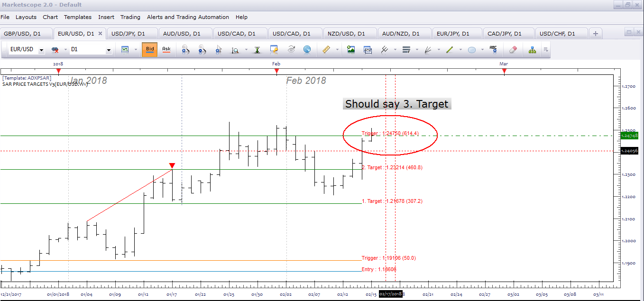Select the Andrews pitchfork drawing tool
Image resolution: width=644 pixels, height=301 pixels.
pyautogui.click(x=385, y=49)
